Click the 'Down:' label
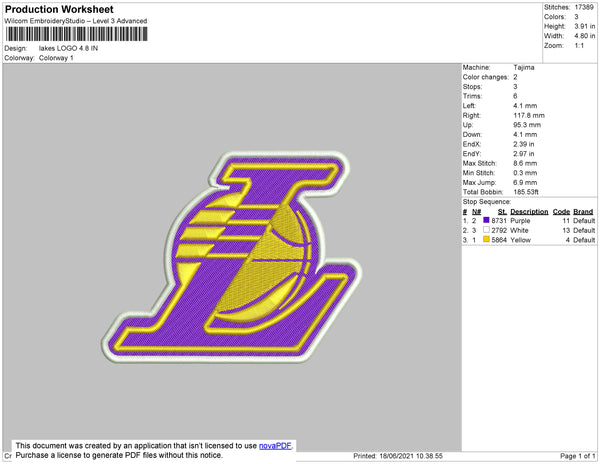600x464 pixels. click(x=472, y=135)
